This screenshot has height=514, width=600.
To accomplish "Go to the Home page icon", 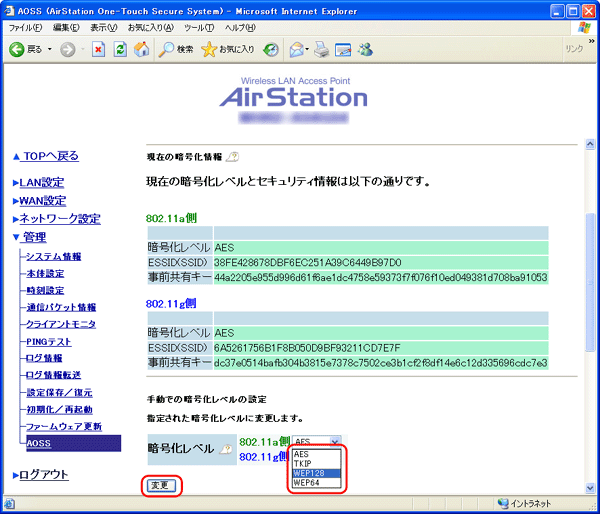I will 141,49.
